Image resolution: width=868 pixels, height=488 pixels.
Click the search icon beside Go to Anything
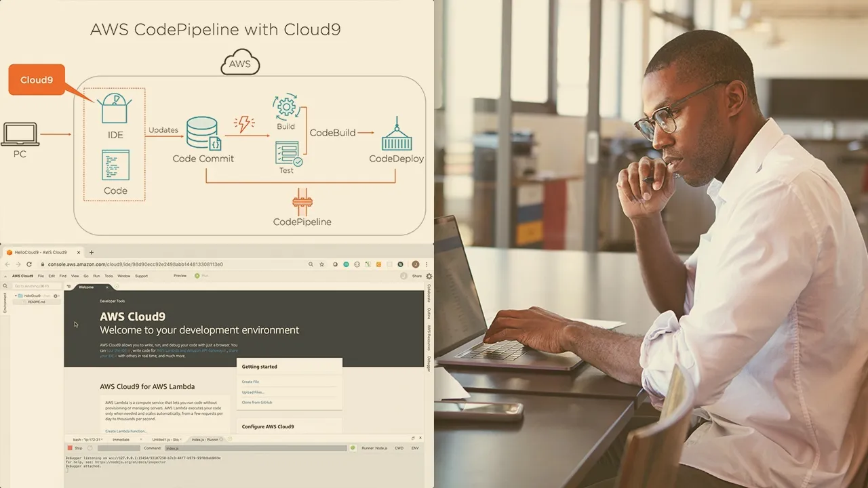5,286
